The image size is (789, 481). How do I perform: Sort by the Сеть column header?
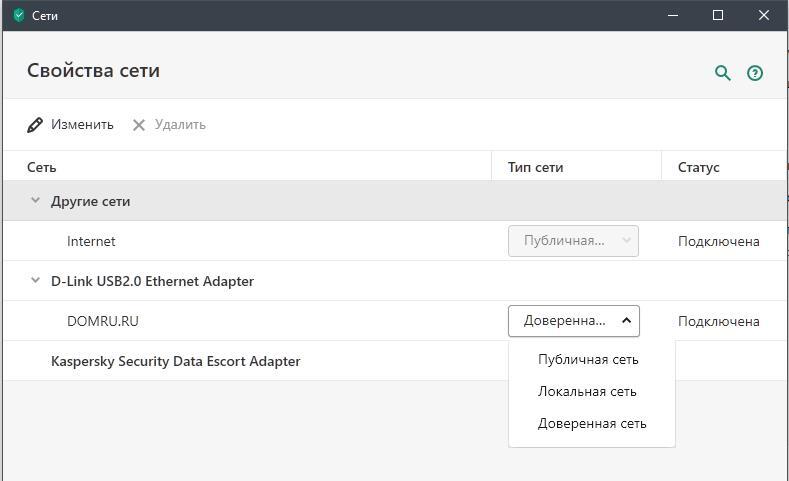click(x=42, y=167)
